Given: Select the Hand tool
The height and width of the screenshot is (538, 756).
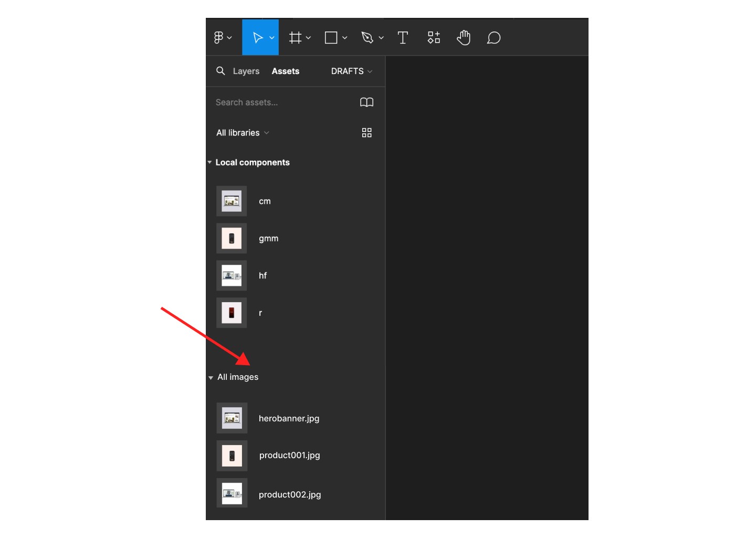Looking at the screenshot, I should [464, 38].
